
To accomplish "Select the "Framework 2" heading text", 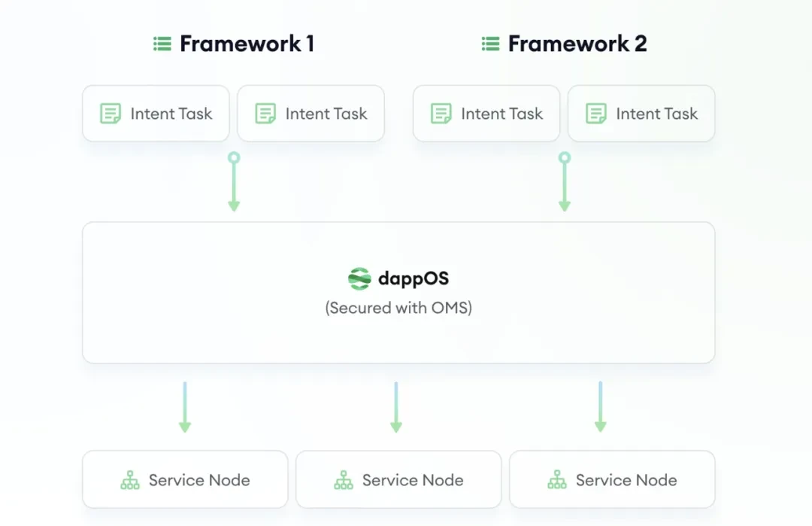I will pos(577,44).
